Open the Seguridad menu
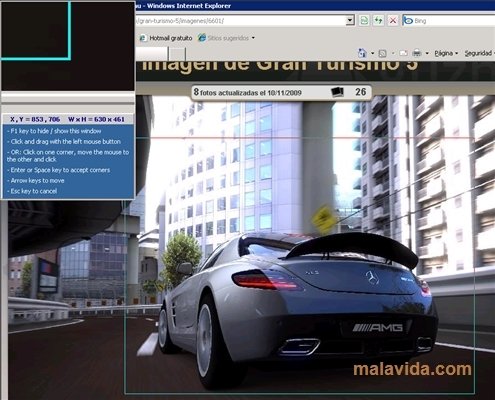This screenshot has height=400, width=495. [479, 53]
